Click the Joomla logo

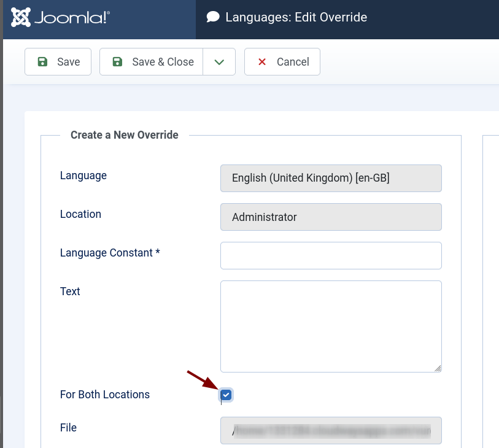pyautogui.click(x=60, y=17)
